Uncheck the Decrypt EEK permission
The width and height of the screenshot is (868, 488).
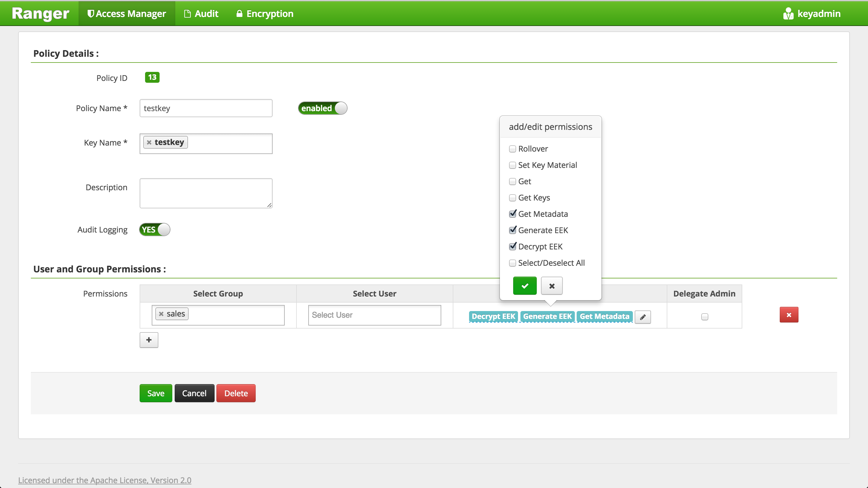[513, 246]
